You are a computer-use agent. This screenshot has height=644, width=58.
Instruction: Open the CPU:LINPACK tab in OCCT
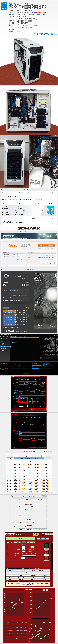pyautogui.click(x=17, y=542)
